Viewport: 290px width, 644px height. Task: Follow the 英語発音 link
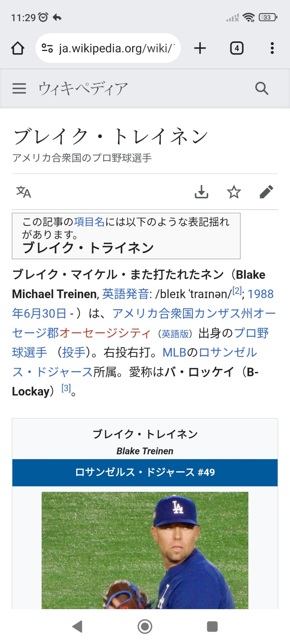pos(126,294)
